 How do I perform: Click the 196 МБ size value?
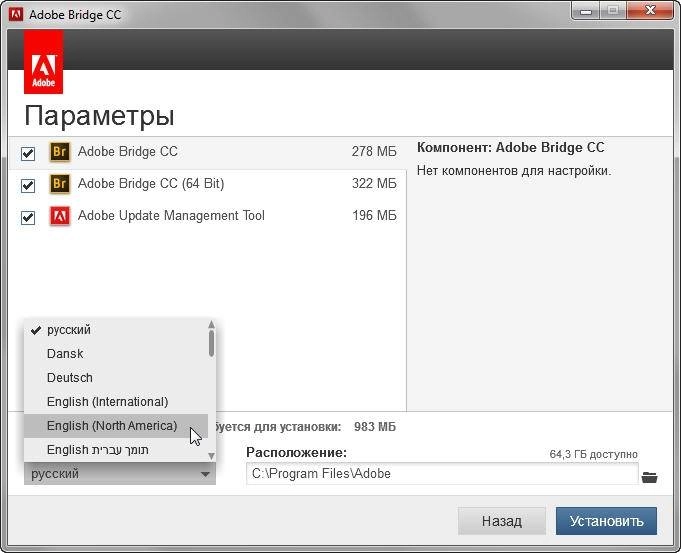coord(374,215)
